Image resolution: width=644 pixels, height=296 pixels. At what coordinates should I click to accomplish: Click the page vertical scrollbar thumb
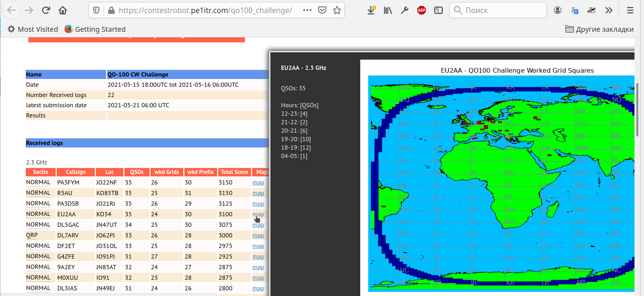click(x=637, y=109)
